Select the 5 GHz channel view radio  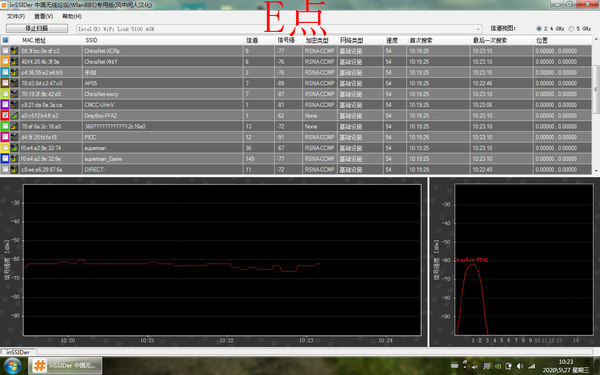pyautogui.click(x=571, y=29)
